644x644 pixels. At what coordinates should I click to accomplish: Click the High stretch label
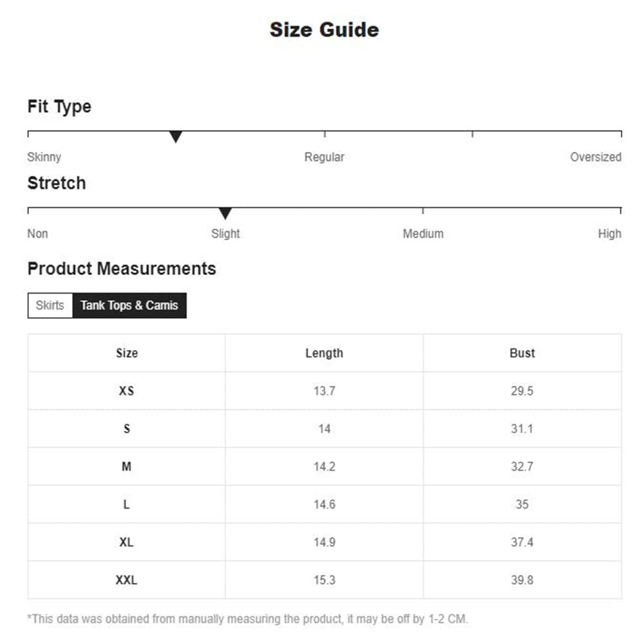(x=609, y=234)
